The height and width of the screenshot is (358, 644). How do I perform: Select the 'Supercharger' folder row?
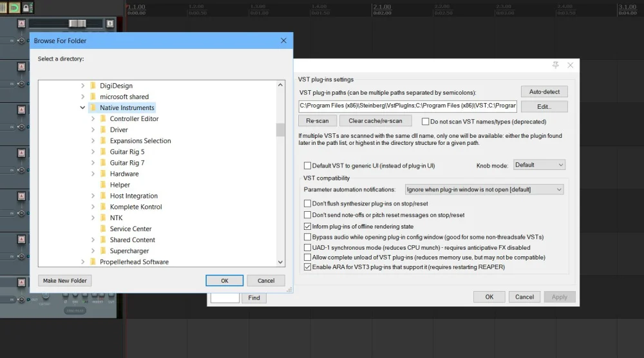click(129, 251)
